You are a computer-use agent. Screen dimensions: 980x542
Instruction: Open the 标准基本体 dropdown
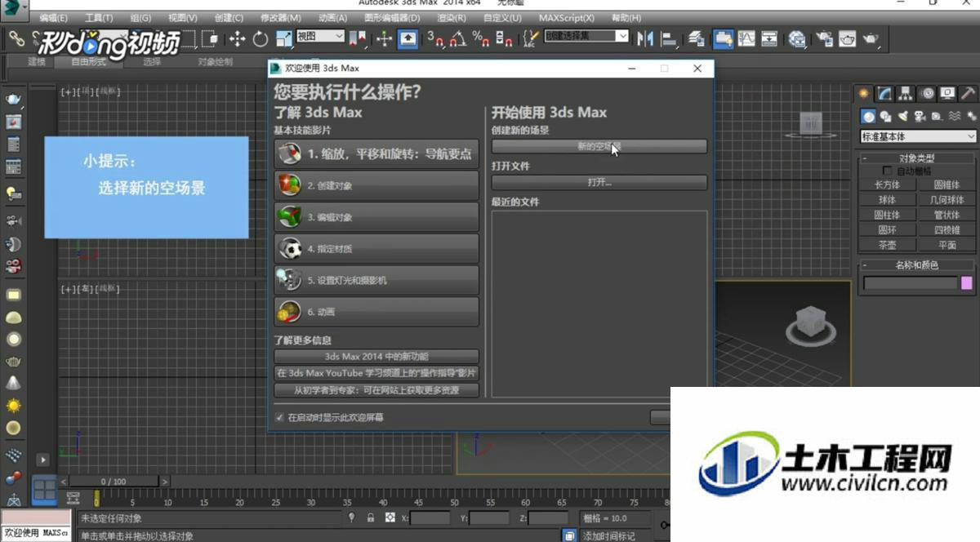point(918,136)
